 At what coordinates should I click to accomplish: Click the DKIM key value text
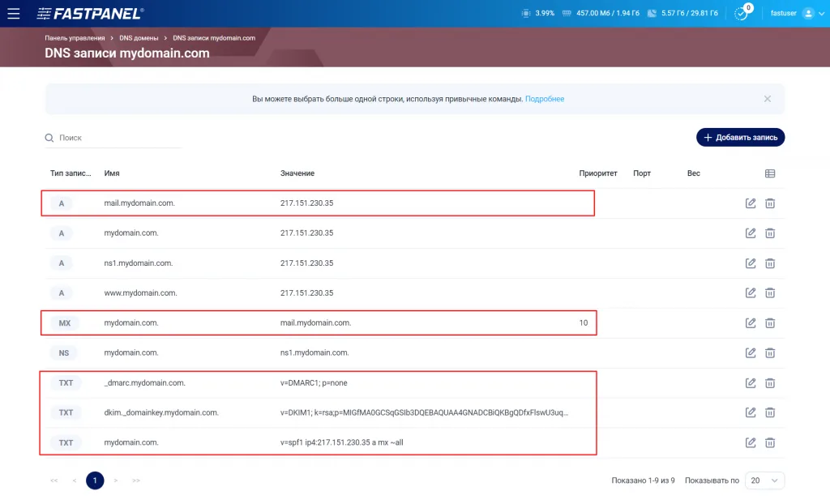[x=425, y=413]
